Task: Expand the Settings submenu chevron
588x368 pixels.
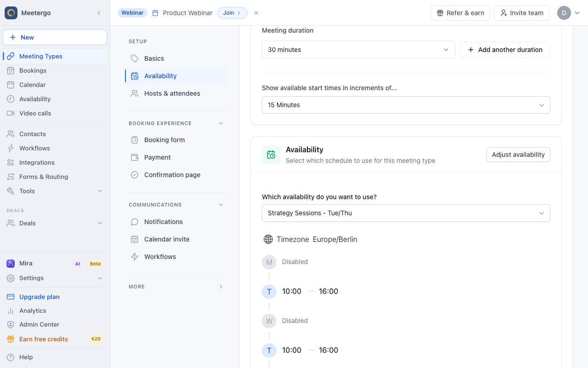Action: tap(100, 278)
